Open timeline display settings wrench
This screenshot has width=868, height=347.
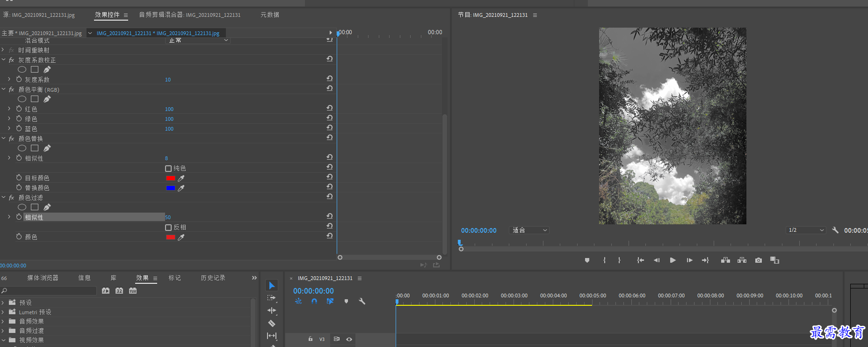[x=362, y=301]
